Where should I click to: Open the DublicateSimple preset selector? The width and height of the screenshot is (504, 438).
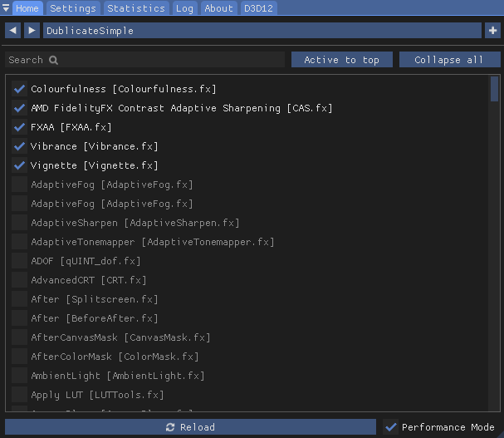point(262,31)
